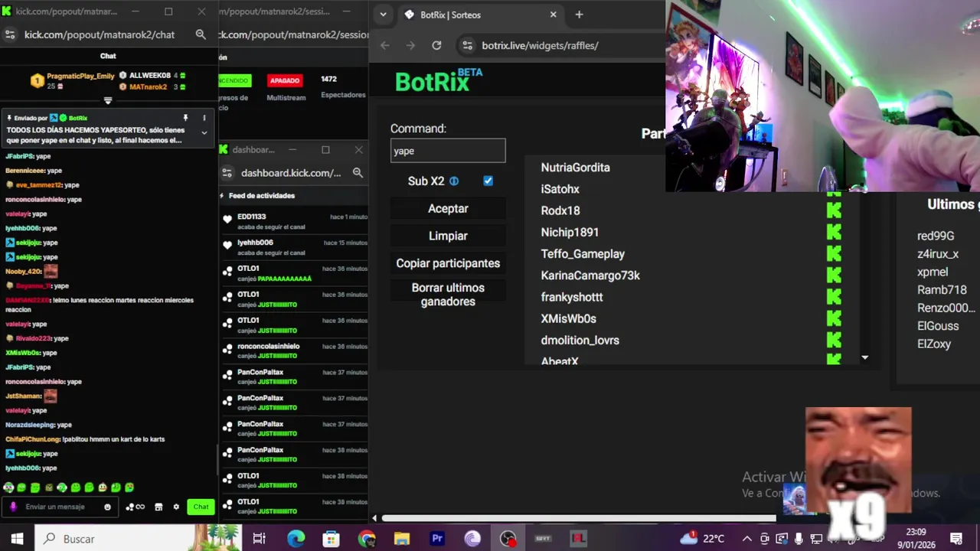Select the OTLO1 PAPAAAAAAAAAA redemption
This screenshot has width=980, height=551.
tap(293, 273)
